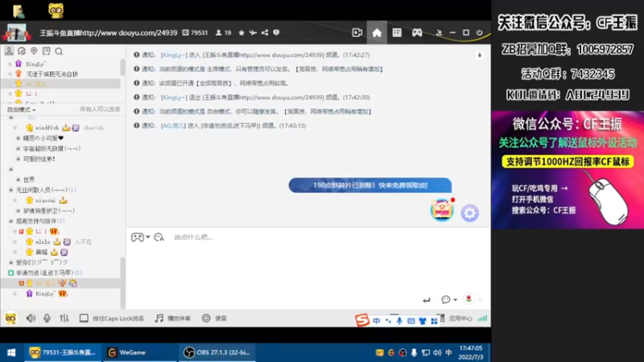This screenshot has height=362, width=644.
Task: Open the list panel icon in title bar
Action: tap(397, 32)
